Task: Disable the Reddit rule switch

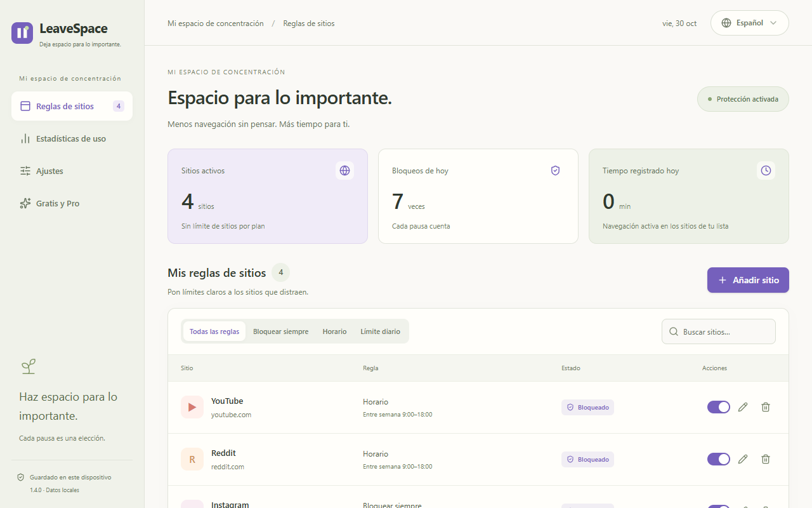Action: pos(719,459)
